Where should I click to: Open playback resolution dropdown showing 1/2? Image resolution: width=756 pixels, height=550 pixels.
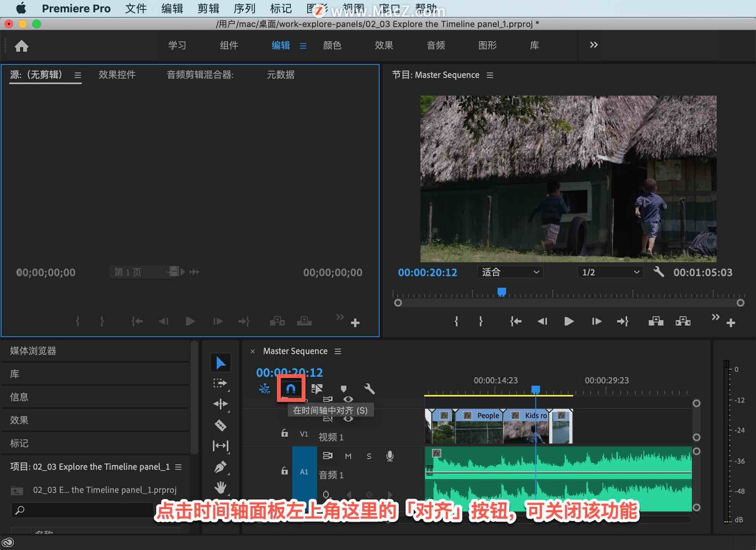coord(610,272)
